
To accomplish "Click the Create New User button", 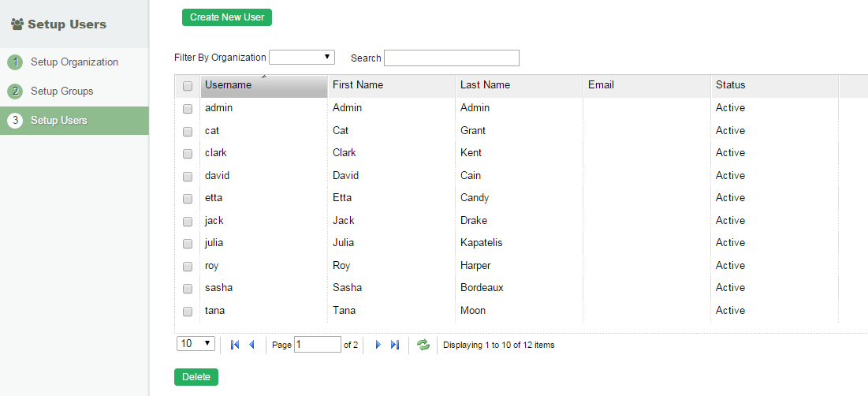I will [227, 17].
